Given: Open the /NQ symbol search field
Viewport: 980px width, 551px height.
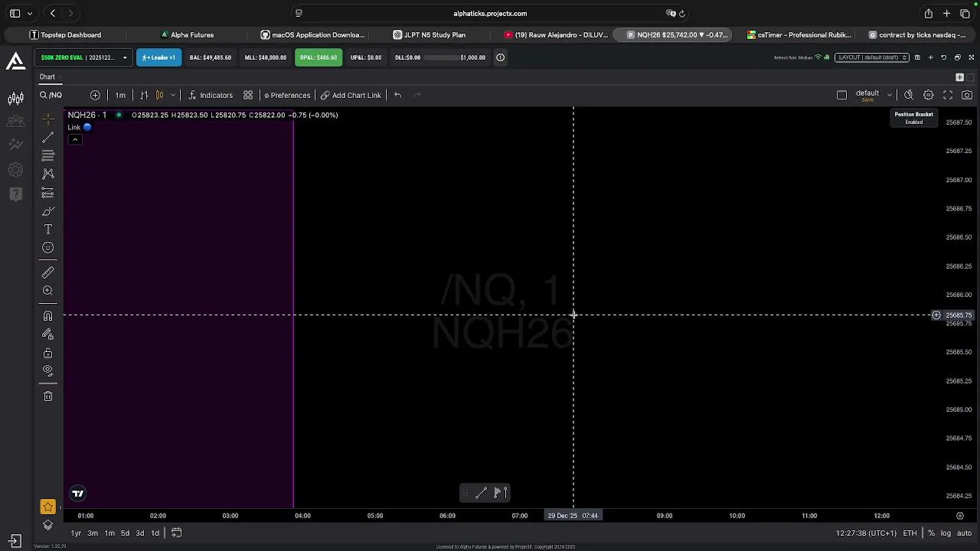Looking at the screenshot, I should coord(51,95).
